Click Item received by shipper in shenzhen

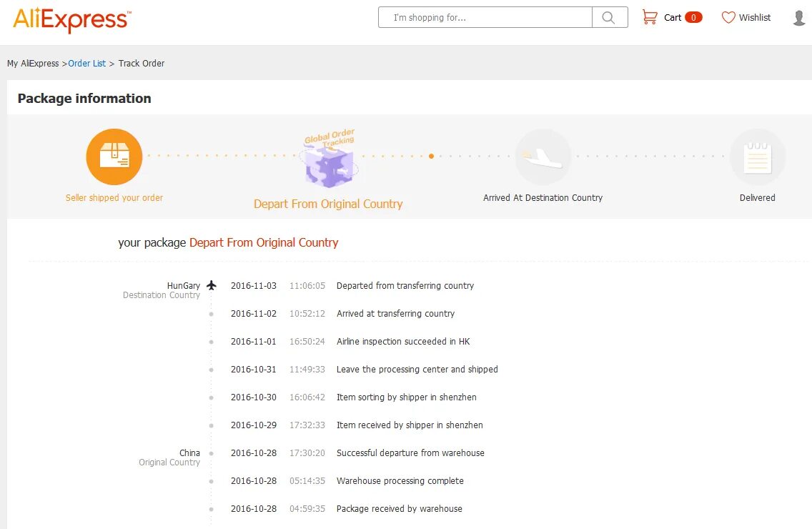coord(410,425)
